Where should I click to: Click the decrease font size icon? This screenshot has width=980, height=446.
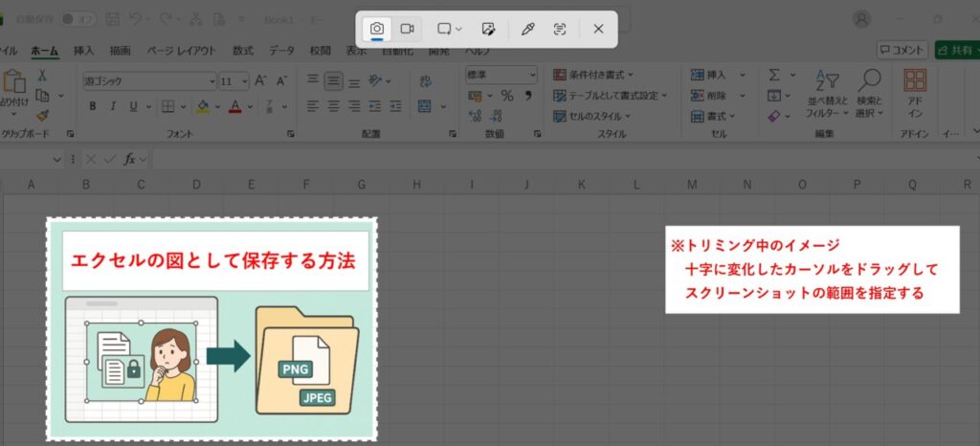tap(282, 80)
